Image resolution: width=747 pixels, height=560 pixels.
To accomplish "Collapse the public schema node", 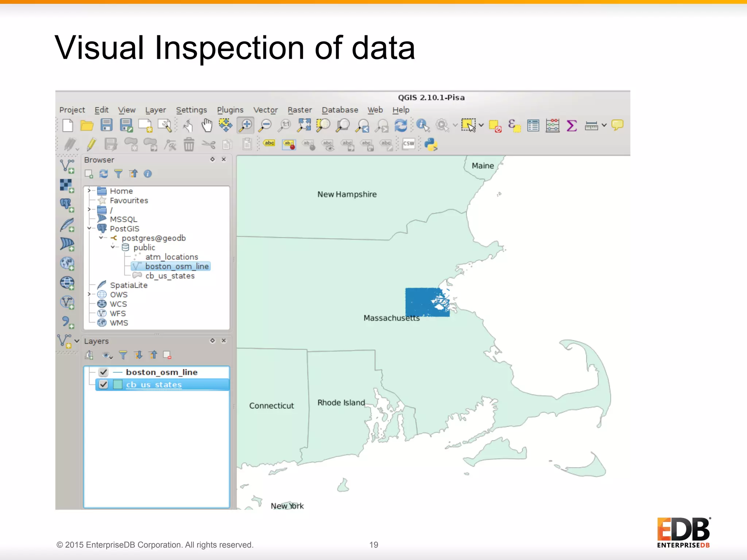I will (x=113, y=247).
